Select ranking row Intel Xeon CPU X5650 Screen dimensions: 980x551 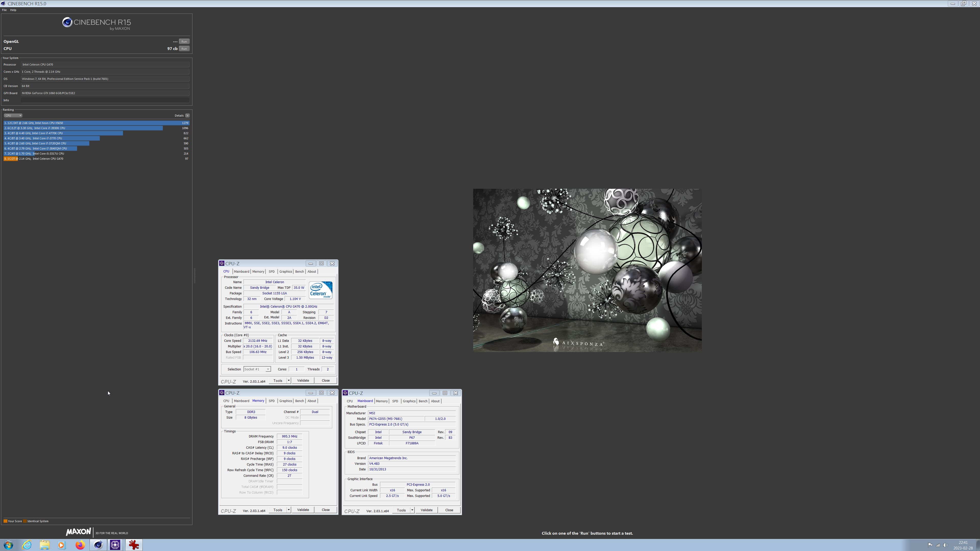tap(97, 123)
